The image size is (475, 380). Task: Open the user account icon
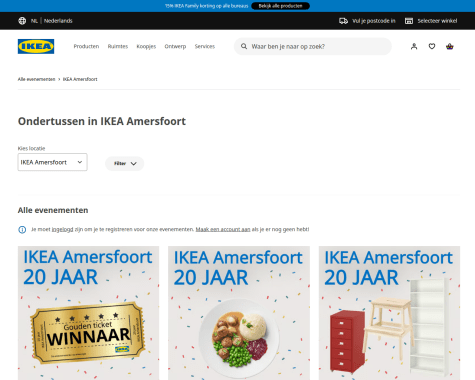tap(414, 46)
